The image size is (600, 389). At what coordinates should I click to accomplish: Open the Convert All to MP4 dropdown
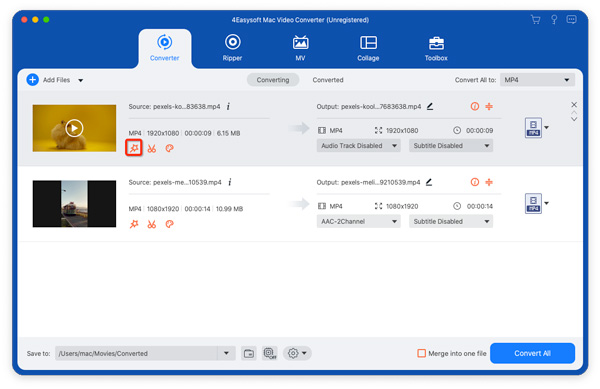point(537,80)
